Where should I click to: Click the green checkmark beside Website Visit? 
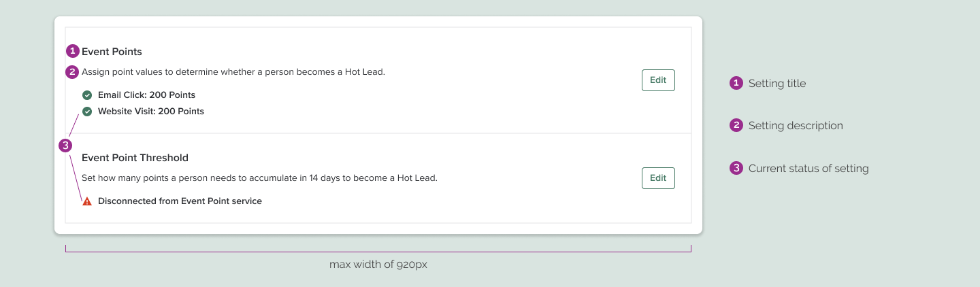87,112
